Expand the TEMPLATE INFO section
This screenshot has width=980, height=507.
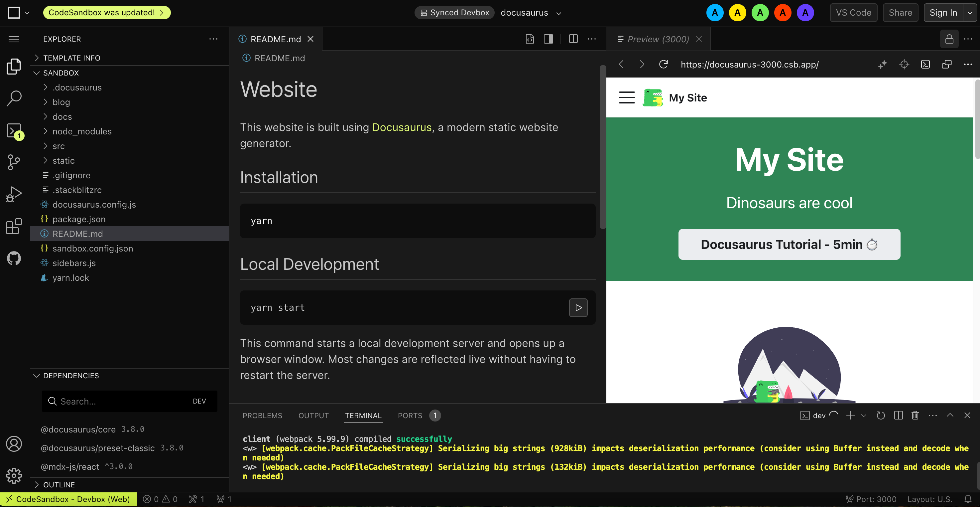tap(71, 58)
